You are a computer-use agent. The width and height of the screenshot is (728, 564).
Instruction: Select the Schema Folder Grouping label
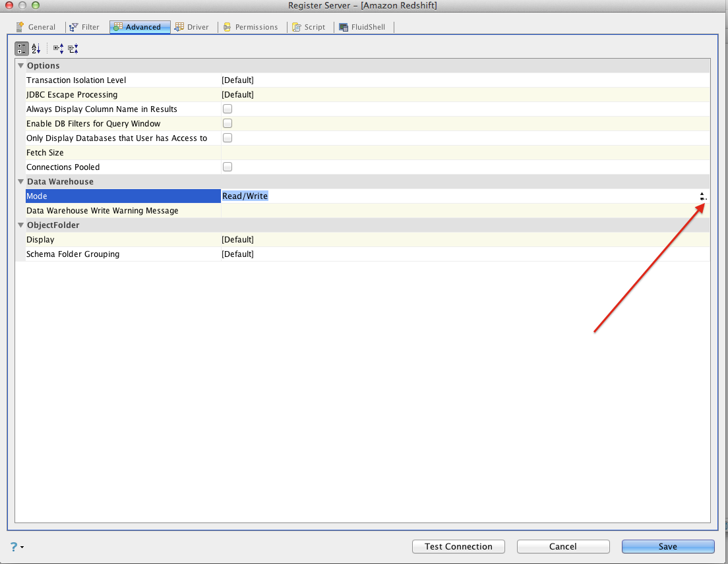pyautogui.click(x=73, y=254)
